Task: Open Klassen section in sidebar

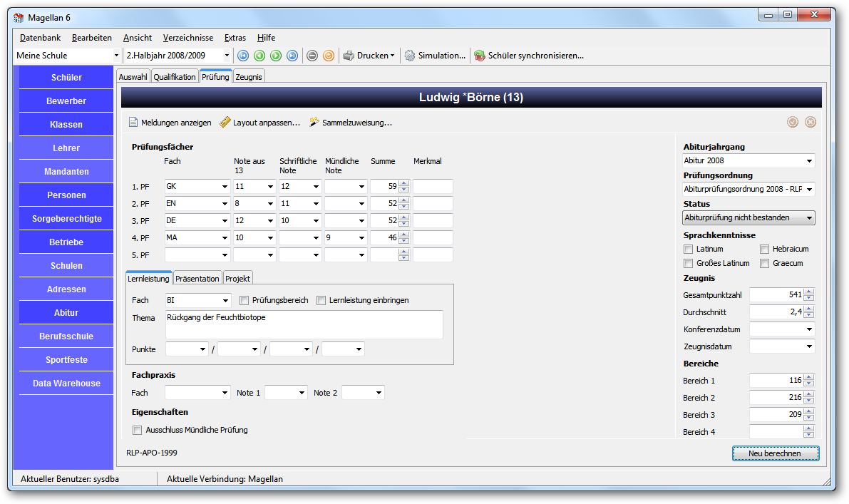Action: tap(66, 125)
